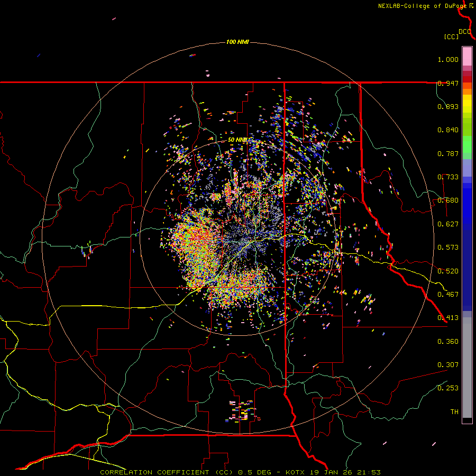This screenshot has height=476, width=476.
Task: Click the DCC label near the legend
Action: (465, 32)
